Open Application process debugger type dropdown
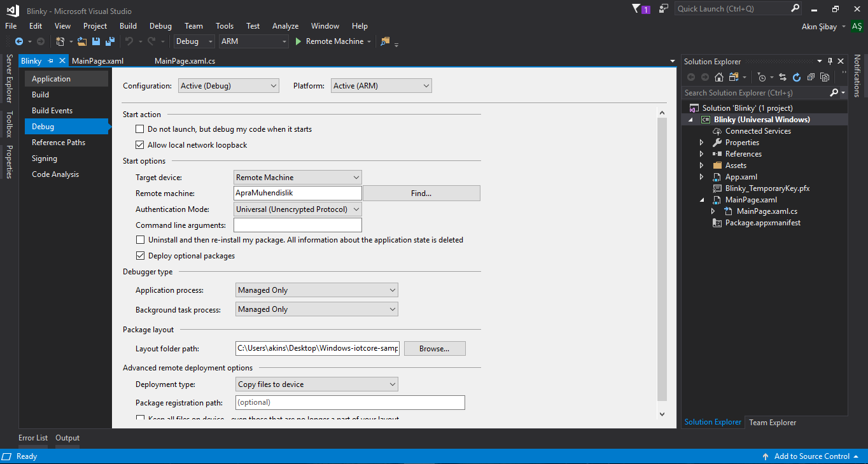 click(316, 290)
